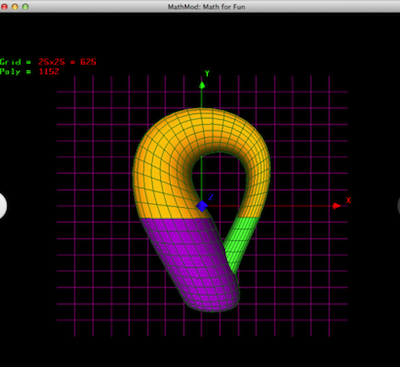Click the red X axis arrowhead
The width and height of the screenshot is (400, 367).
pos(337,206)
